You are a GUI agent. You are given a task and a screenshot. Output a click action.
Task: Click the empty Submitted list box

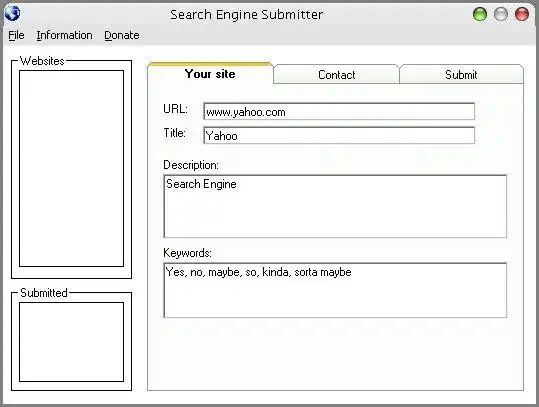[72, 342]
